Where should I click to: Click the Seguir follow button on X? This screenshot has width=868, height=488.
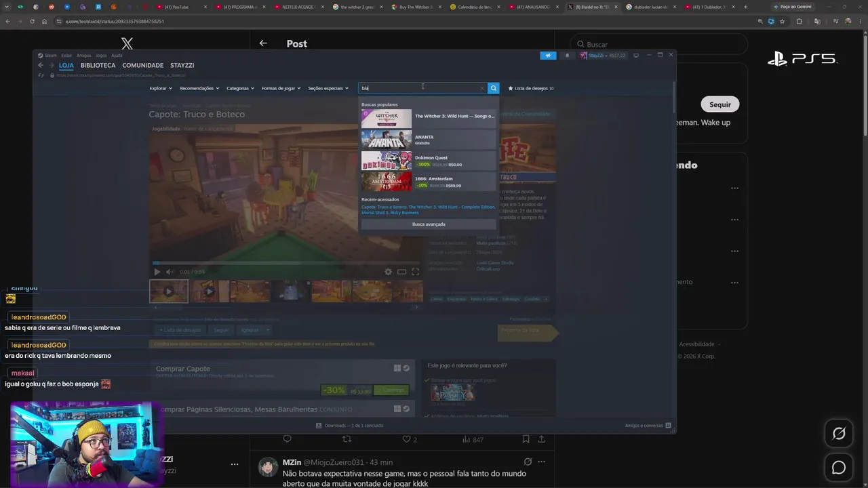point(720,104)
